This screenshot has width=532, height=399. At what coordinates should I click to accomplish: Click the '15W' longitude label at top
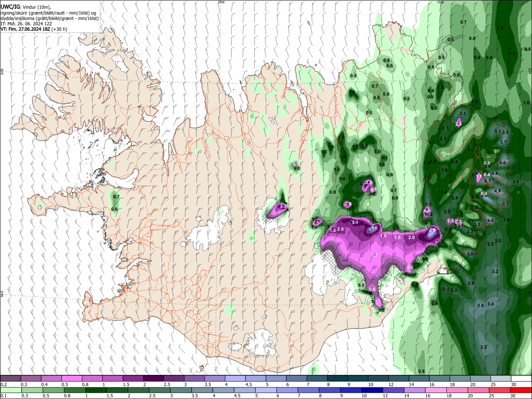click(x=441, y=2)
